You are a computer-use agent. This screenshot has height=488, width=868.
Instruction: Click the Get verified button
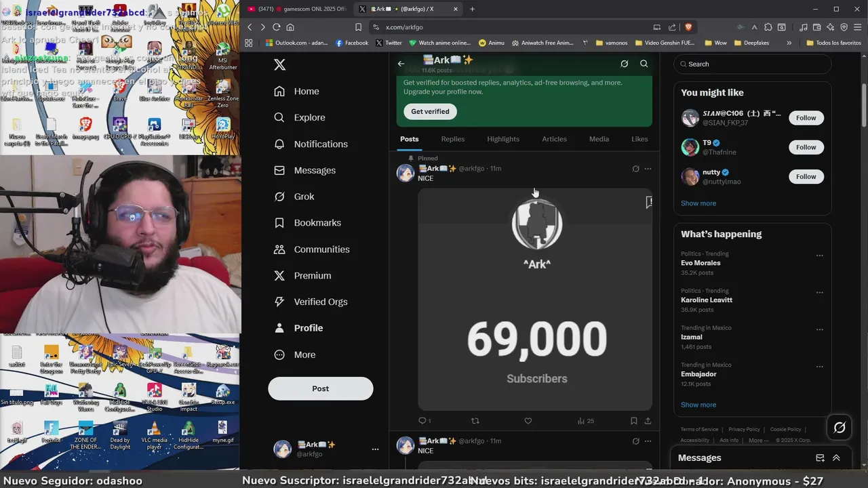[x=430, y=111]
